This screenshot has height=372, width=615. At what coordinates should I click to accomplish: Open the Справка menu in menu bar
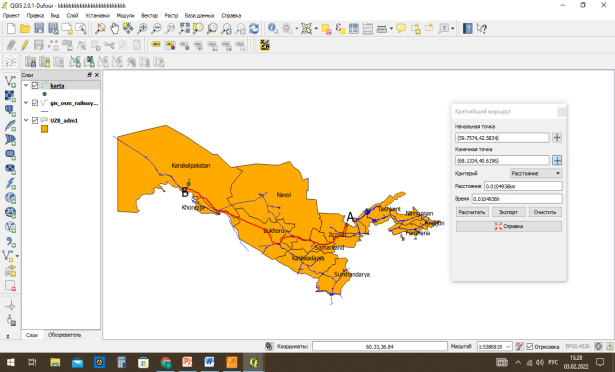click(x=231, y=16)
